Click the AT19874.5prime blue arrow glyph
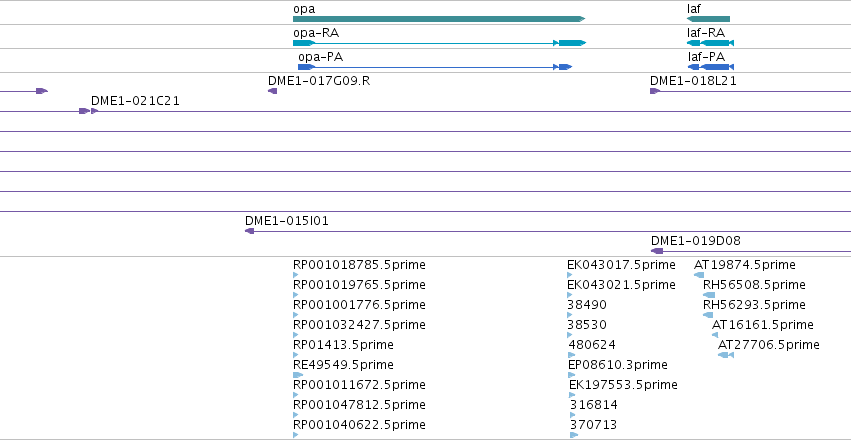The height and width of the screenshot is (440, 851). (699, 275)
